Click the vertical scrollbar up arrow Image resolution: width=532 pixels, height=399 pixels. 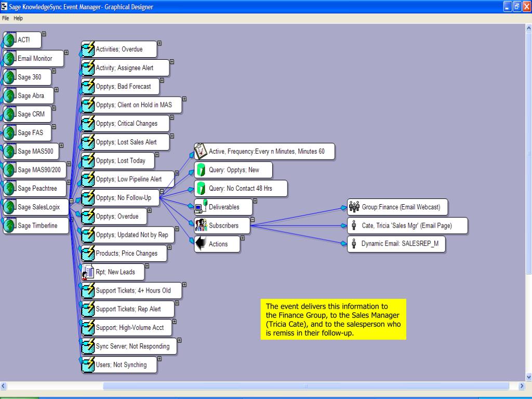click(x=528, y=29)
